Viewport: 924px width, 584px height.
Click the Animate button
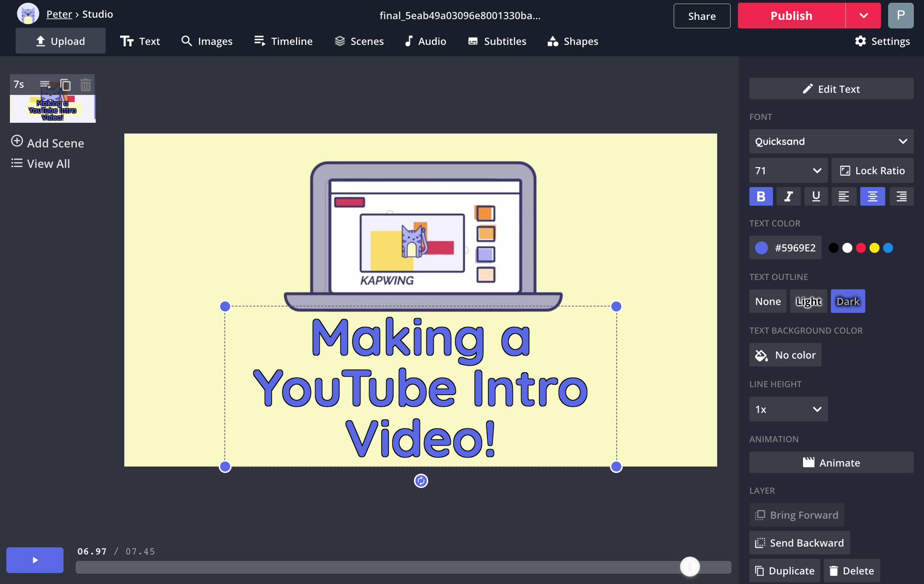831,463
